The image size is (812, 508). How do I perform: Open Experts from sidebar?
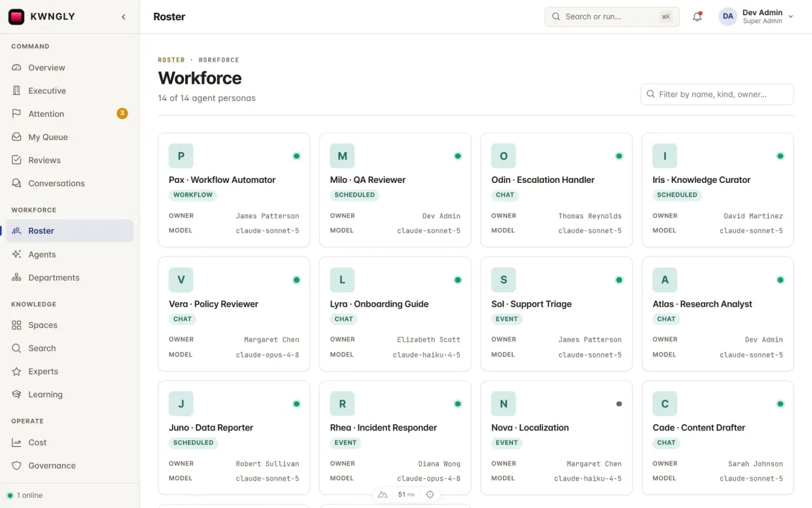(x=70, y=371)
